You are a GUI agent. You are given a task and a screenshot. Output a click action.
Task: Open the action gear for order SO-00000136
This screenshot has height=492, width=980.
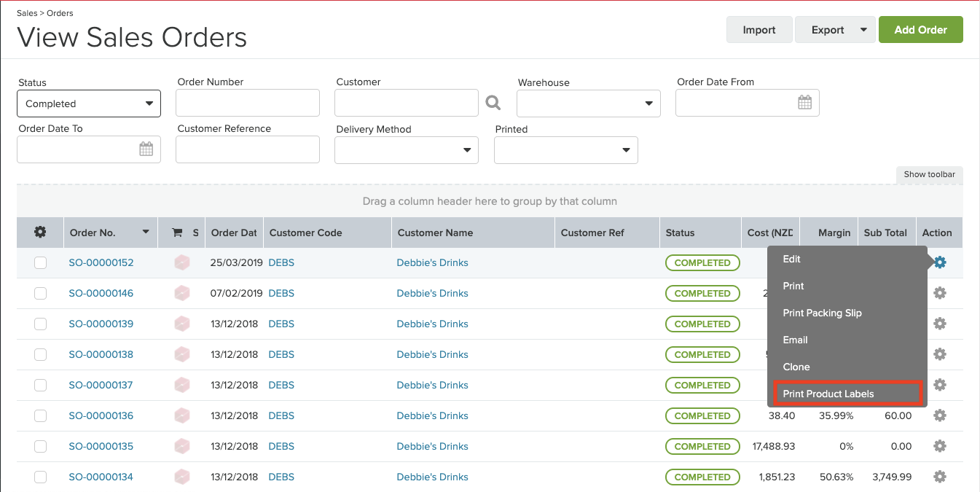(x=940, y=415)
